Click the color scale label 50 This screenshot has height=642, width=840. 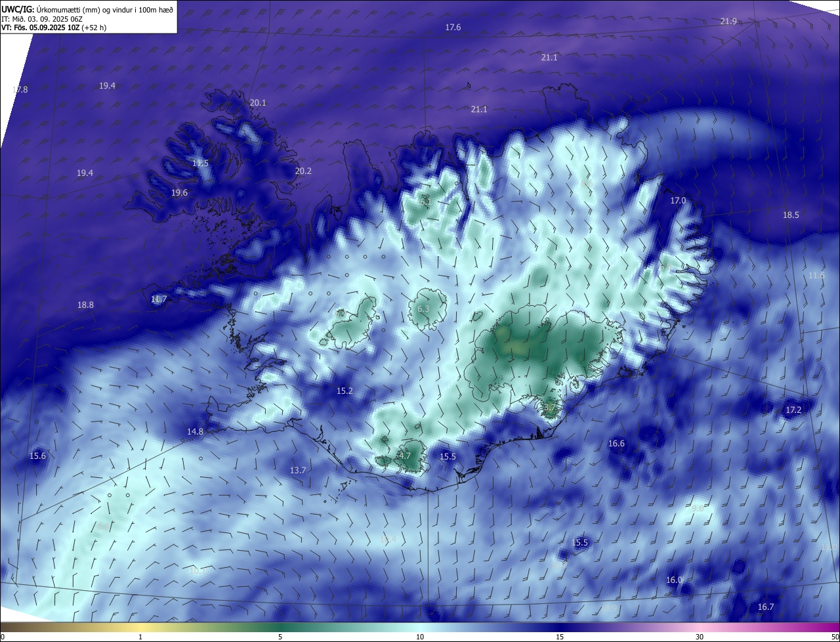pyautogui.click(x=835, y=637)
